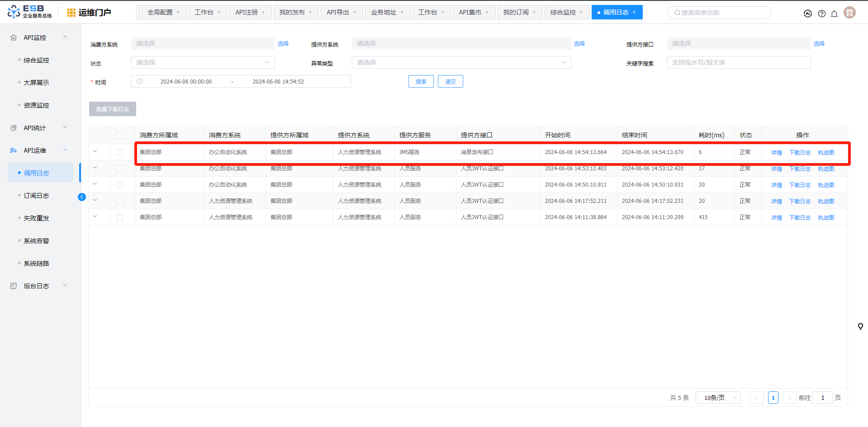This screenshot has width=868, height=427.
Task: Click the AI assistant icon in header
Action: coord(808,14)
